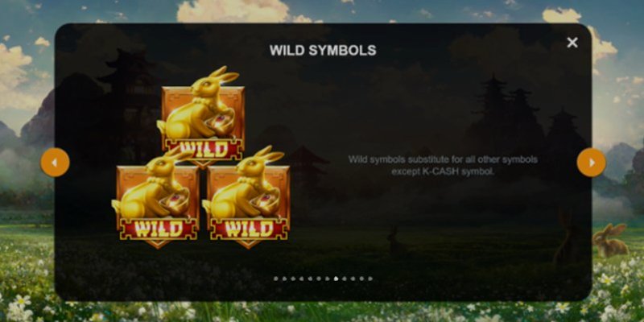Jump to the fifth page indicator dot

point(310,279)
